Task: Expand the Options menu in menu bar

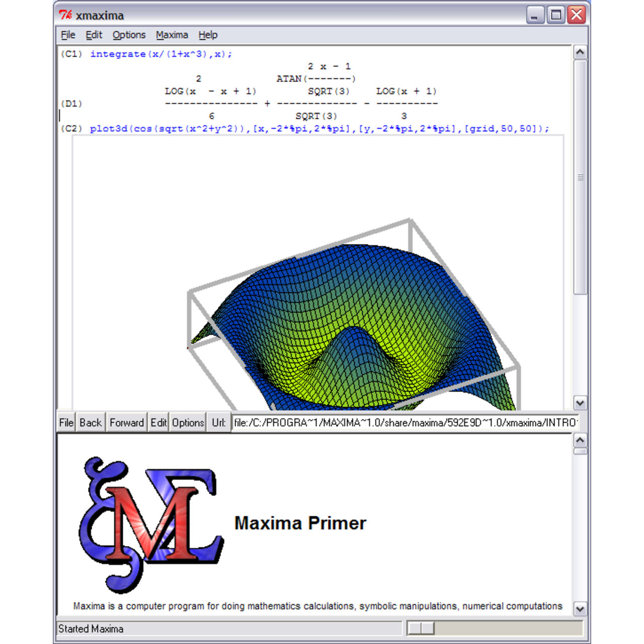Action: pos(129,35)
